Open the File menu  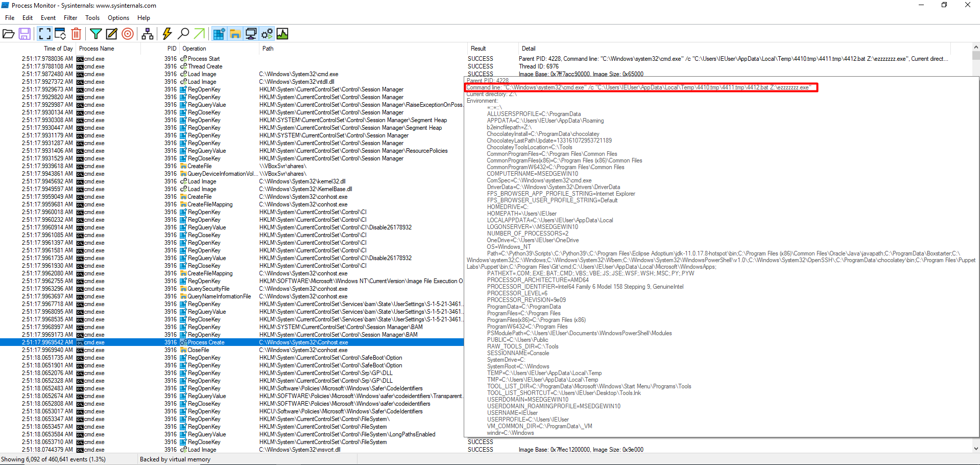[x=10, y=18]
